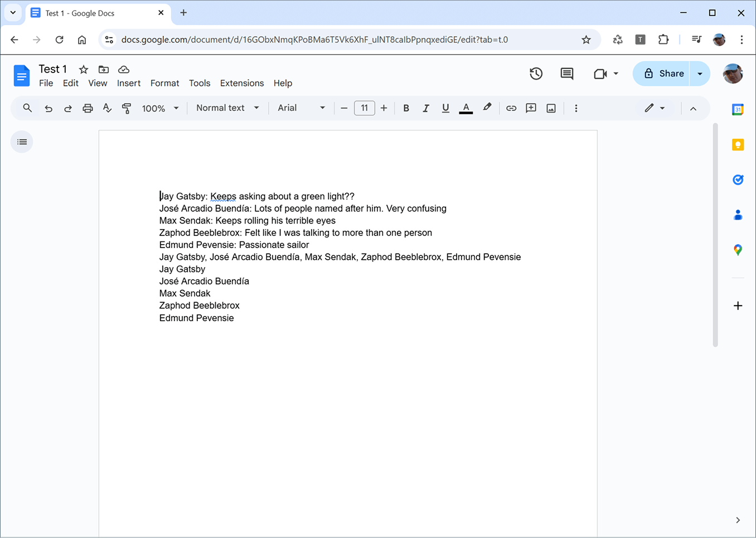Open the highlight color picker
The height and width of the screenshot is (538, 756).
coord(487,108)
